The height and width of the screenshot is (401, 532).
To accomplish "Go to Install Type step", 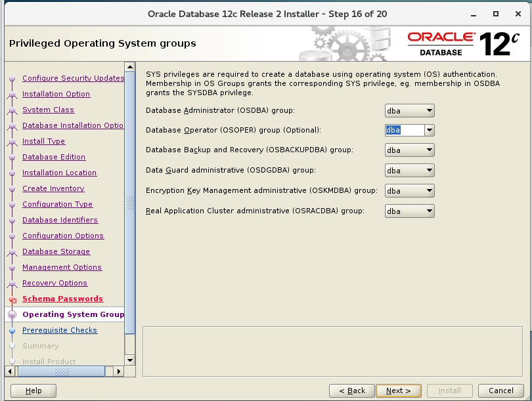I will [43, 141].
